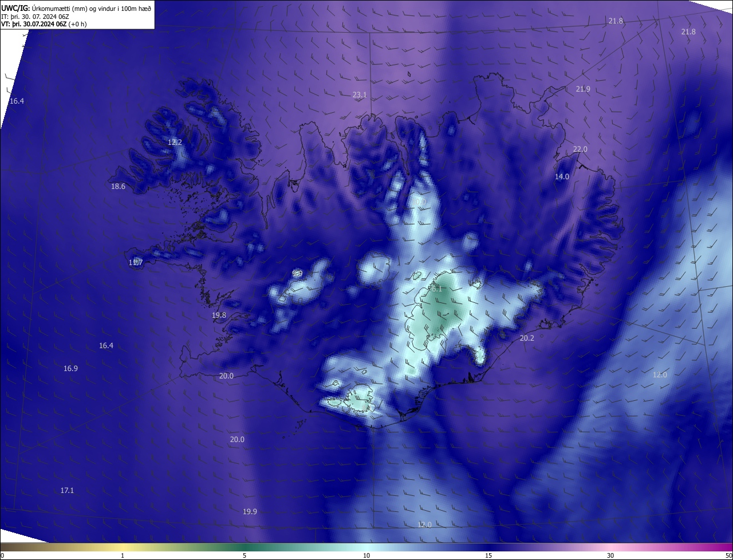This screenshot has height=560, width=733.
Task: Click the 11.7 value label
Action: click(136, 263)
